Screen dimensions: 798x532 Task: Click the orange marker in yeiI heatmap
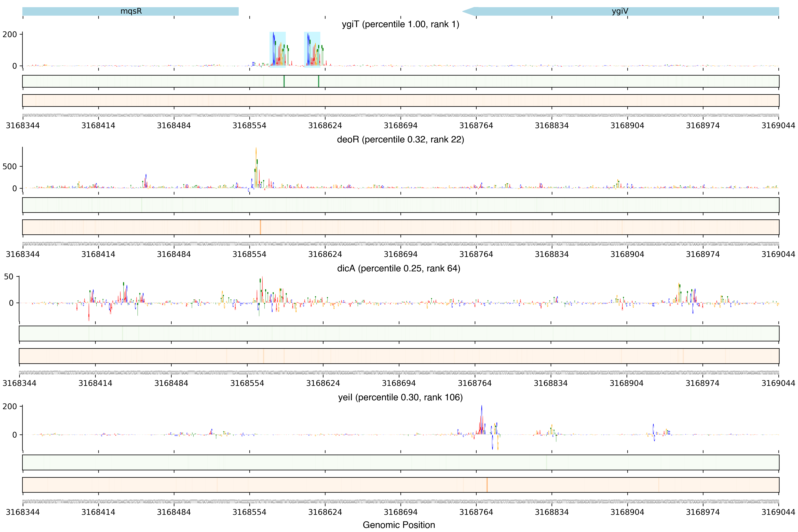pyautogui.click(x=487, y=485)
